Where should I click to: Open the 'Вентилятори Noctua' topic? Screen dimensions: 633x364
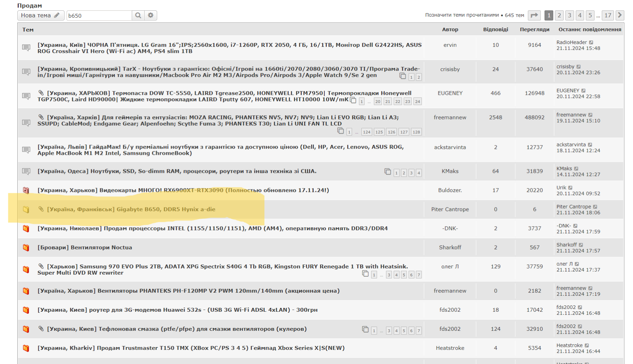point(85,247)
